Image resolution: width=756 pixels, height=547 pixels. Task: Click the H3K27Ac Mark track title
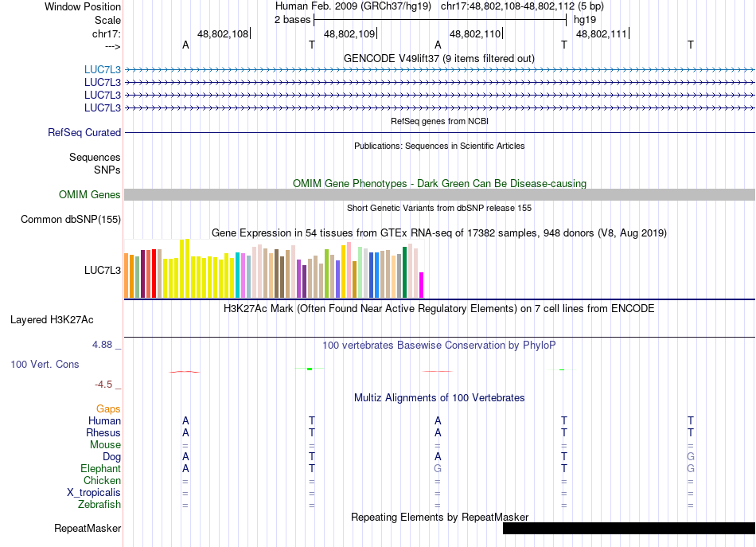[x=439, y=308]
